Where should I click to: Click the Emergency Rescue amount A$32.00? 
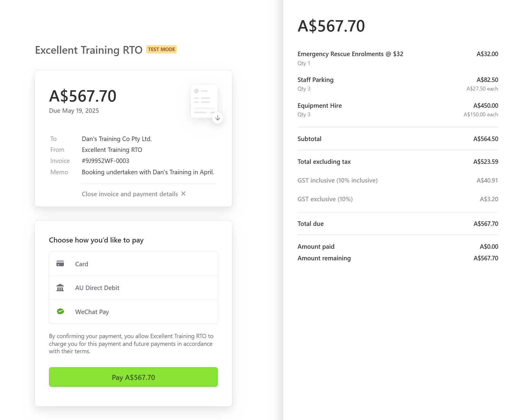pyautogui.click(x=487, y=54)
